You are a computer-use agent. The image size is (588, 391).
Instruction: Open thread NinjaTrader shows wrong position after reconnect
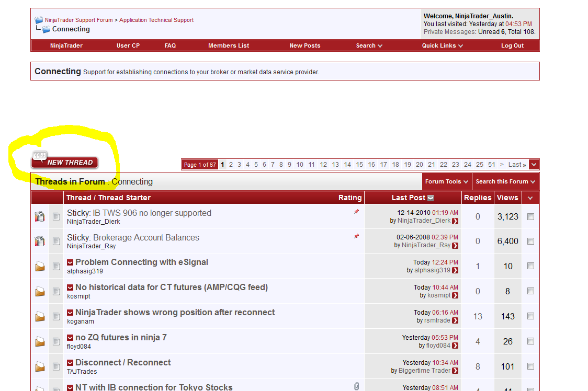[175, 312]
